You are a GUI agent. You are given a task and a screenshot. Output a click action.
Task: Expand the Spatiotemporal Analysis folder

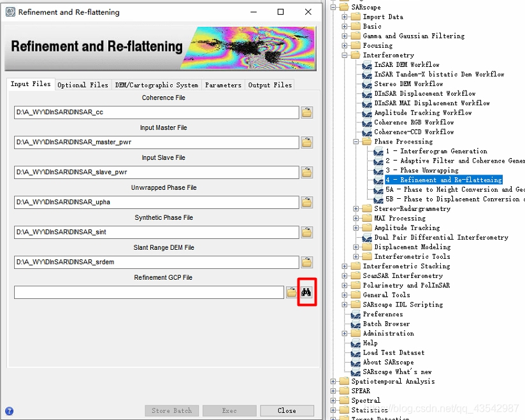333,382
